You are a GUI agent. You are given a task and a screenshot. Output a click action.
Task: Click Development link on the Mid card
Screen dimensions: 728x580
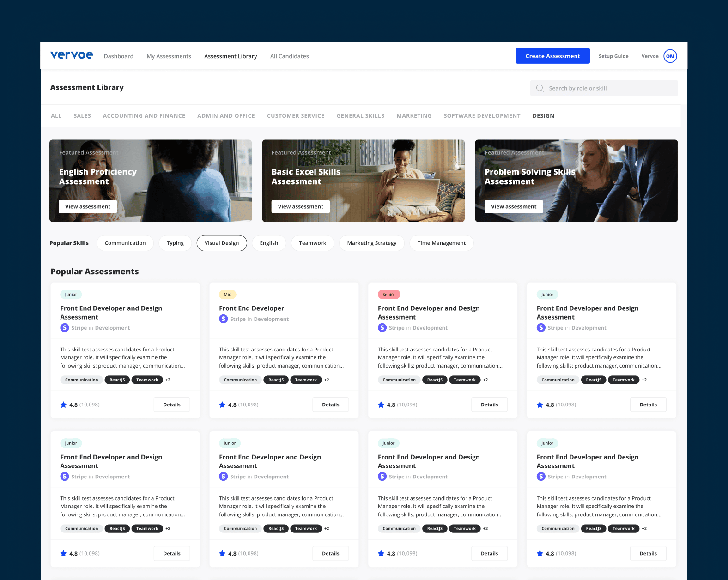tap(271, 319)
